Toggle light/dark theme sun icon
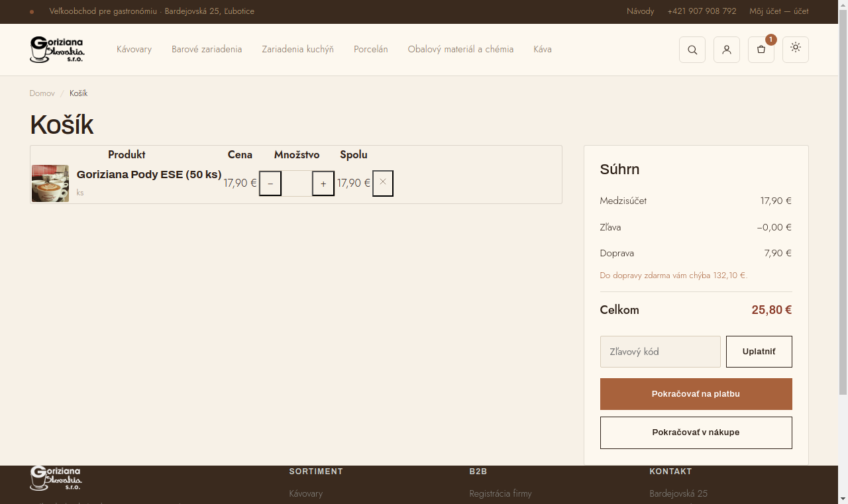The height and width of the screenshot is (504, 848). (796, 50)
